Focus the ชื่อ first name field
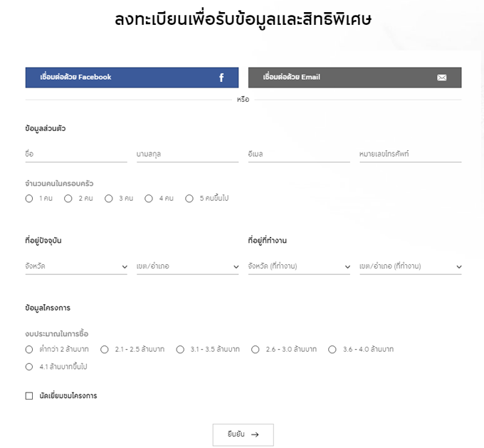The image size is (484, 448). (x=76, y=154)
